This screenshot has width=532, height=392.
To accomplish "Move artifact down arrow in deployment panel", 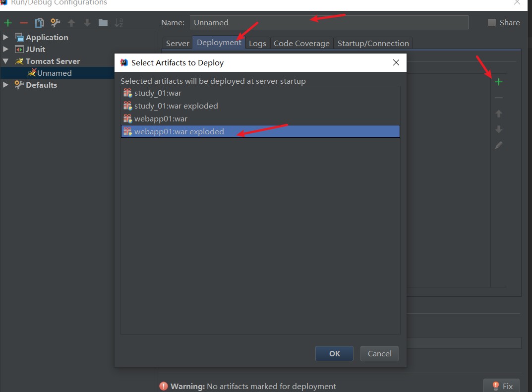I will [498, 129].
